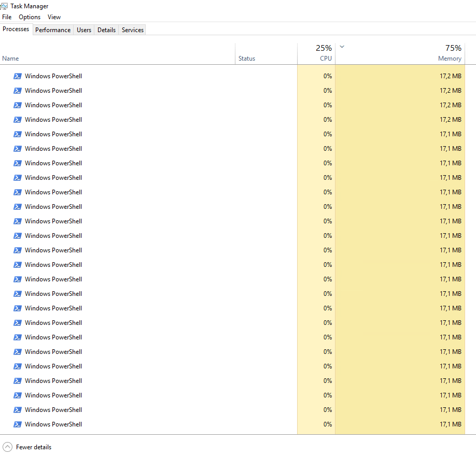Select the Processes tab
The width and height of the screenshot is (476, 456).
[16, 29]
